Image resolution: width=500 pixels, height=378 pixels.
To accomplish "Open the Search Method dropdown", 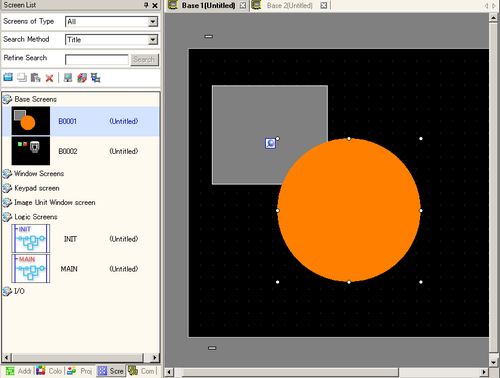I will [153, 40].
